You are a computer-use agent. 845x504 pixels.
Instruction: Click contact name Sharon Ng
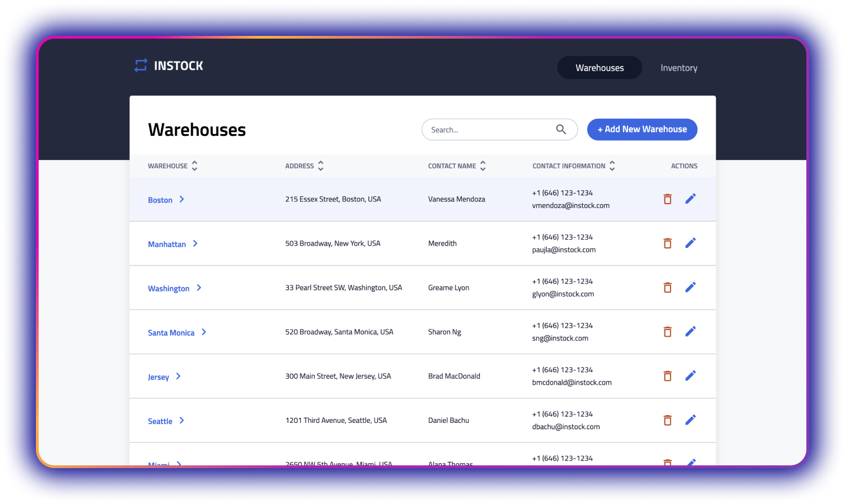(445, 332)
